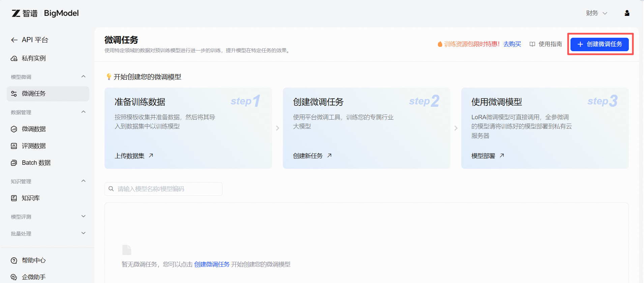Click the 企微助手 chat icon
The height and width of the screenshot is (283, 644).
(x=14, y=277)
